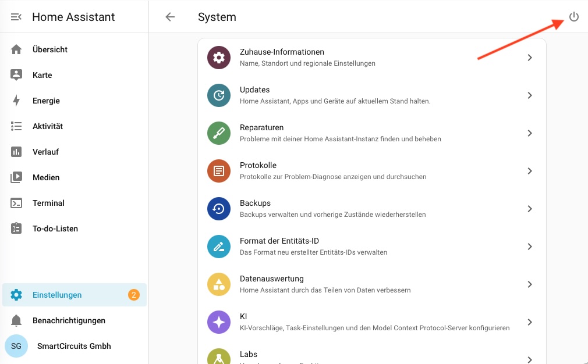Select Medien in the sidebar

click(75, 177)
